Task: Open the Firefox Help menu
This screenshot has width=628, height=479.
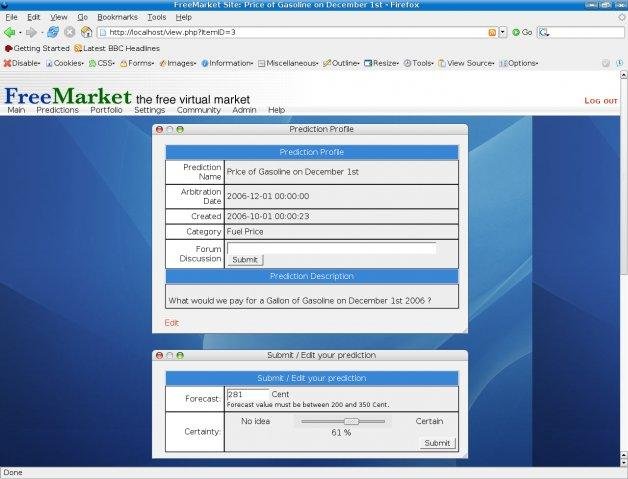Action: (184, 17)
